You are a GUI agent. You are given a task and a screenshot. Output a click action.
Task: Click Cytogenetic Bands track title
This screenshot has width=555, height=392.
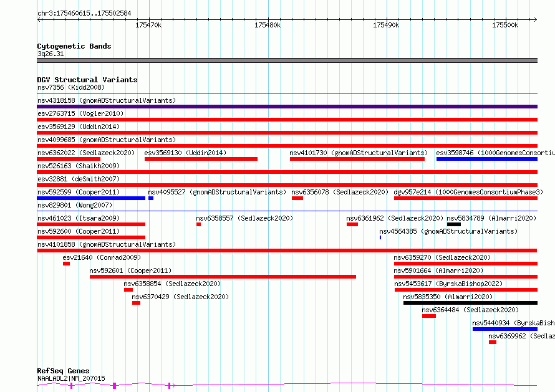click(74, 46)
